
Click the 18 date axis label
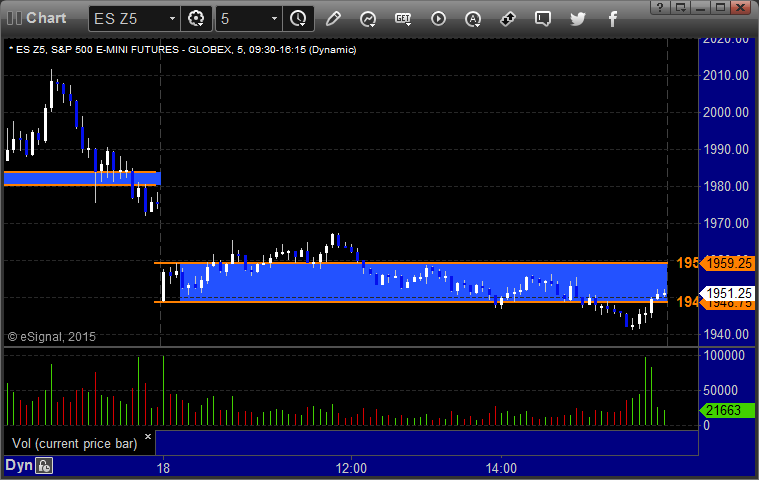163,468
